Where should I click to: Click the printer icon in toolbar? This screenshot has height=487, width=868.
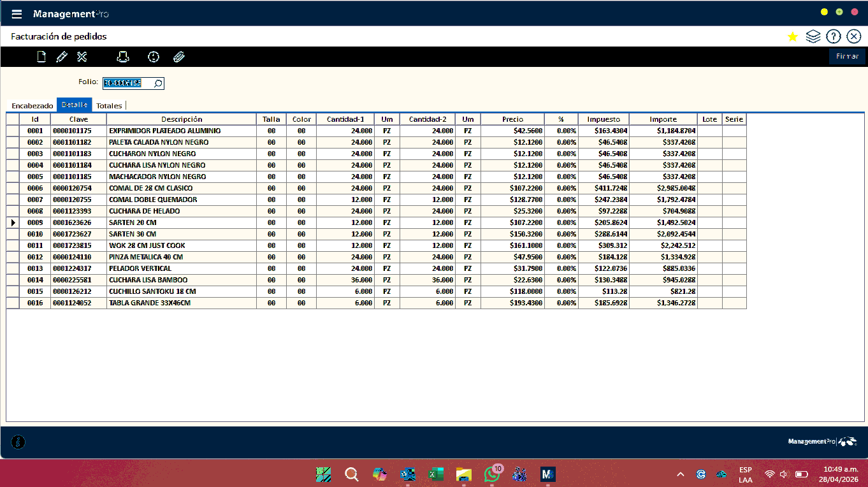click(123, 57)
